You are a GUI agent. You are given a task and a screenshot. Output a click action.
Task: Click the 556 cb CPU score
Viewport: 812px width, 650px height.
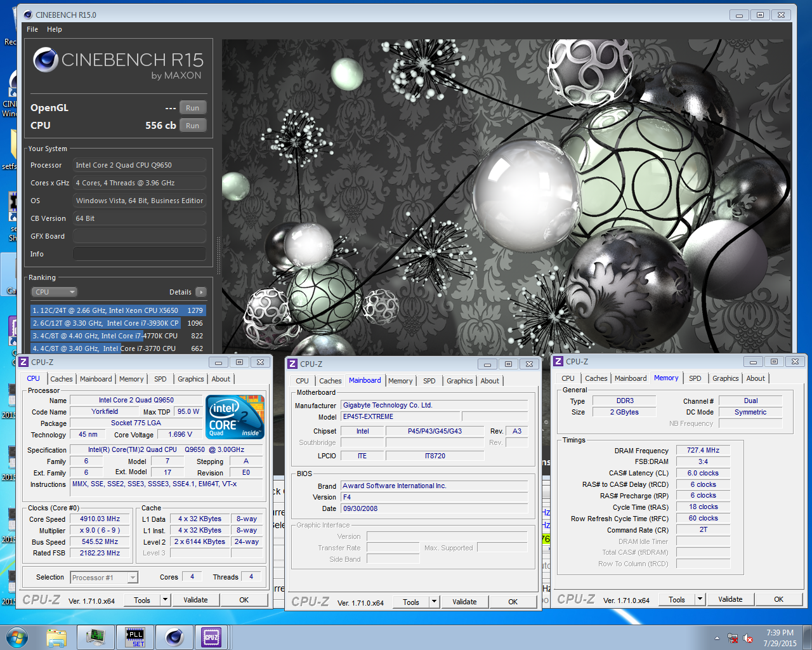coord(160,126)
